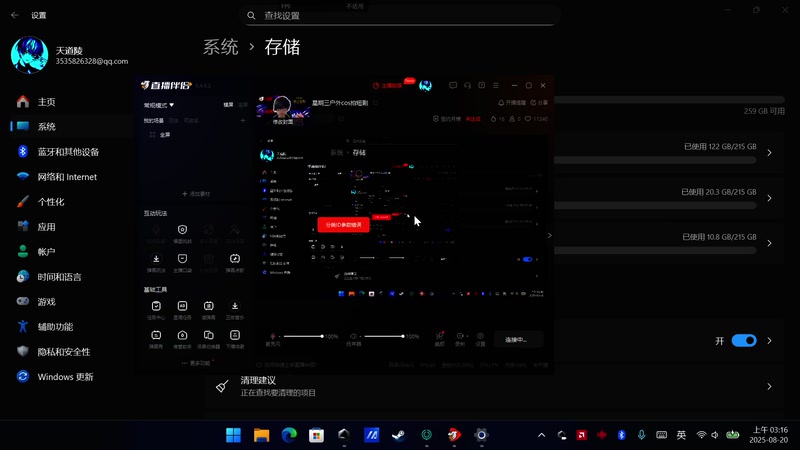Image resolution: width=800 pixels, height=450 pixels.
Task: Select 网络和 Internet in sidebar
Action: (66, 177)
